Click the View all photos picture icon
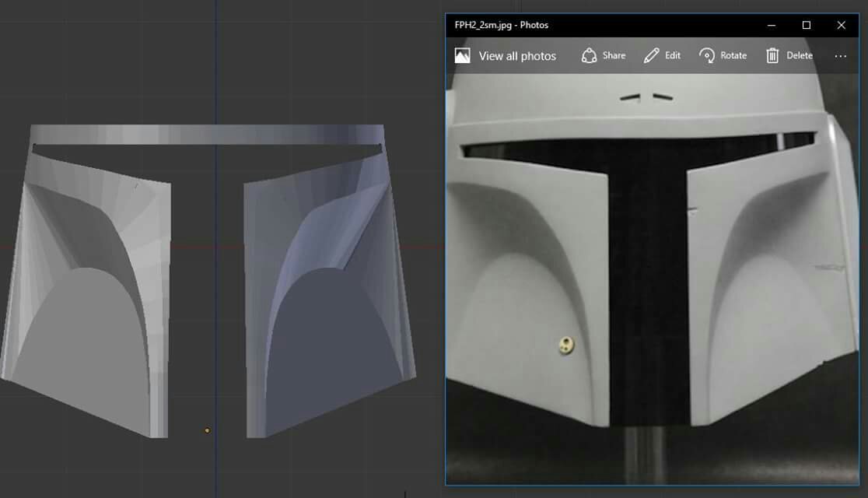Screen dimensions: 868x498 point(462,55)
